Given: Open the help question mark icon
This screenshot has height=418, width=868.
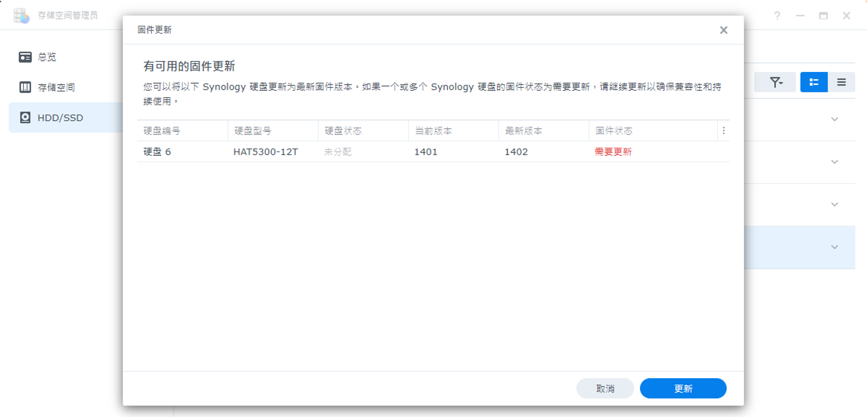Looking at the screenshot, I should pos(777,16).
